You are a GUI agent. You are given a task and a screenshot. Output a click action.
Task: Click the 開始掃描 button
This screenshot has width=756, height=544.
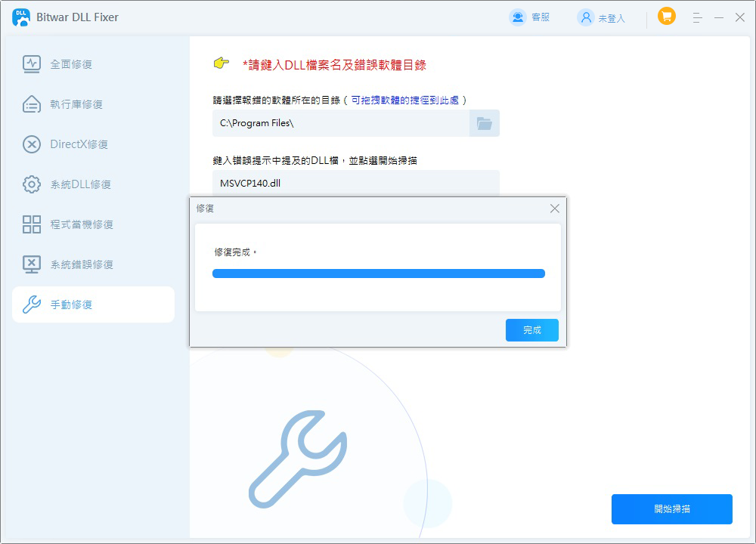(671, 508)
